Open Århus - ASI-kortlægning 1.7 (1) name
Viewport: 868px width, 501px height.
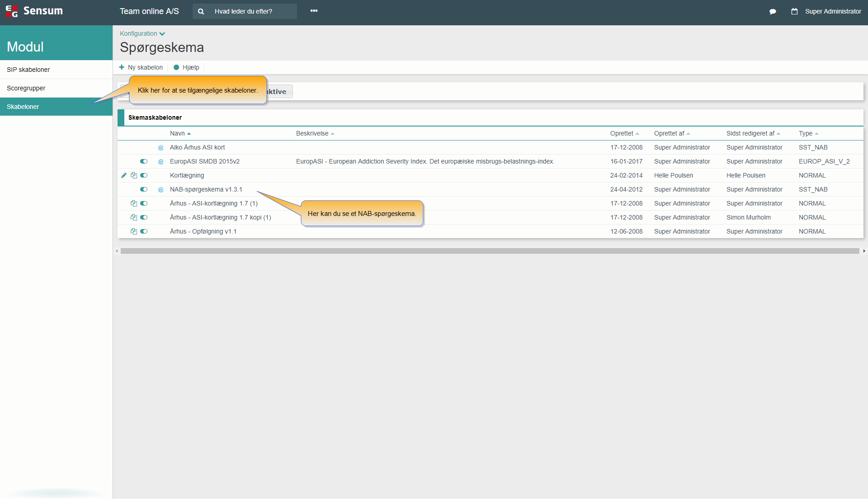214,203
